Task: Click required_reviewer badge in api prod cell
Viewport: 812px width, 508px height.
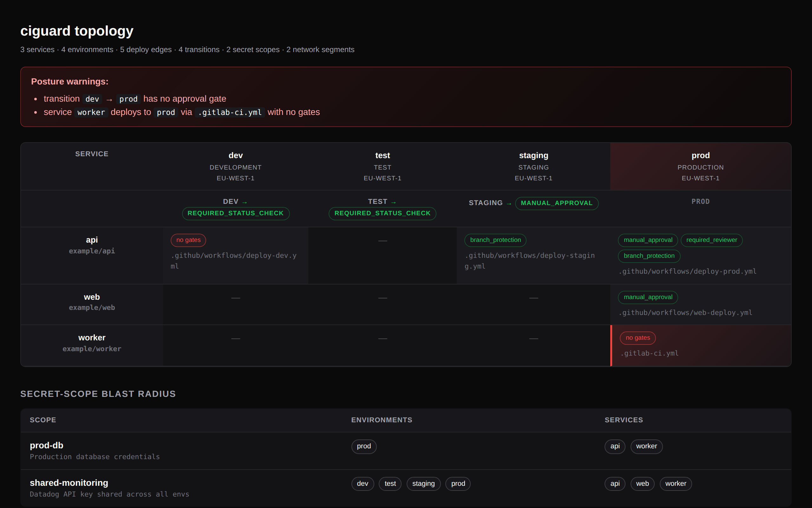Action: point(712,240)
